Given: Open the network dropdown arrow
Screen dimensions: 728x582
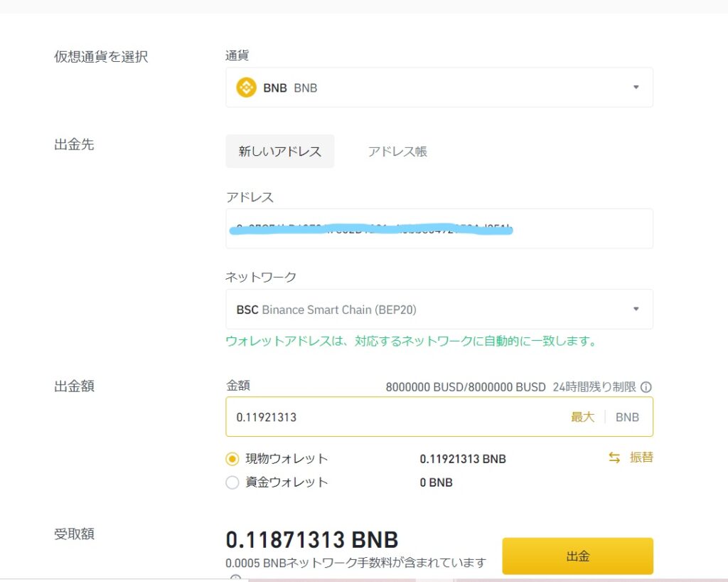Looking at the screenshot, I should coord(636,309).
